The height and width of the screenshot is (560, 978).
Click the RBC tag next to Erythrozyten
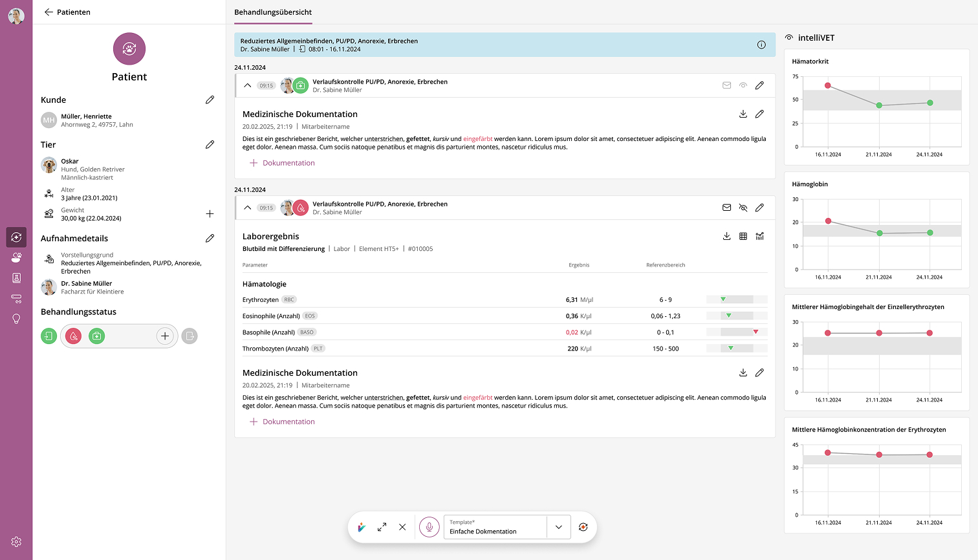(x=289, y=299)
